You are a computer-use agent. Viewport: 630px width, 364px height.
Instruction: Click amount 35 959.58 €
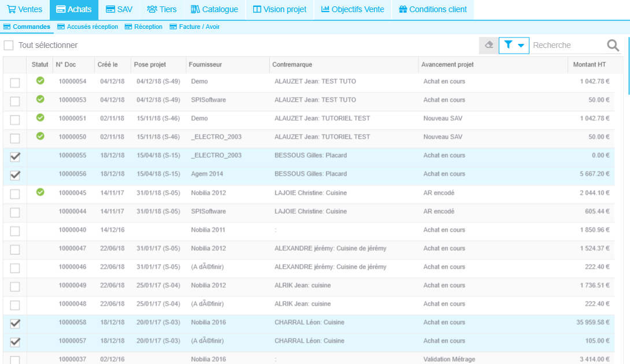pyautogui.click(x=592, y=322)
